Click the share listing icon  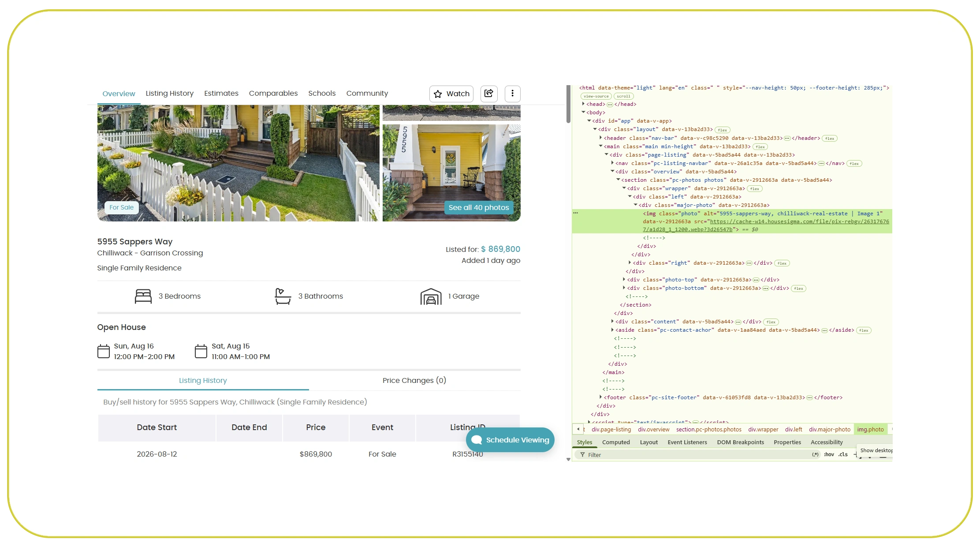[x=489, y=94]
